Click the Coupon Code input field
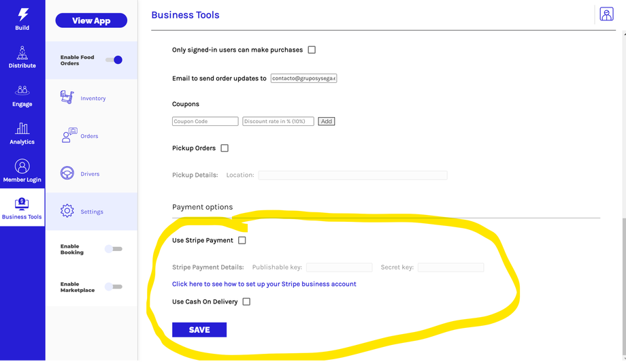This screenshot has height=364, width=626. click(205, 121)
